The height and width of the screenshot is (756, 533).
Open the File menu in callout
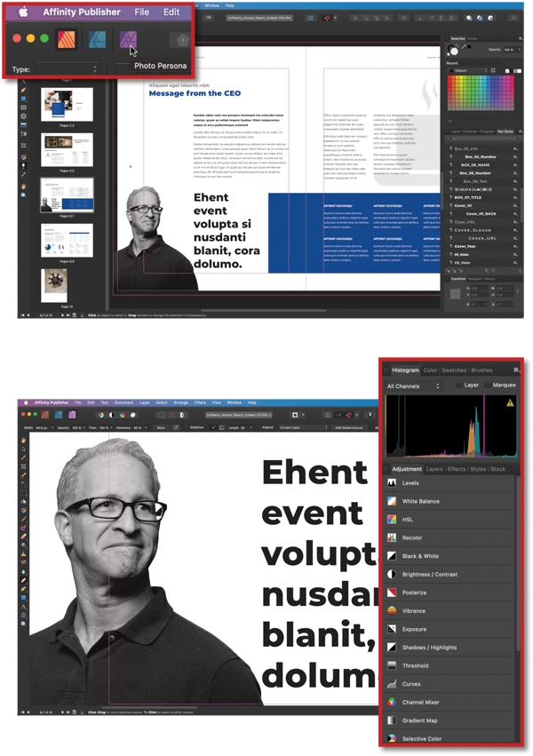click(141, 12)
